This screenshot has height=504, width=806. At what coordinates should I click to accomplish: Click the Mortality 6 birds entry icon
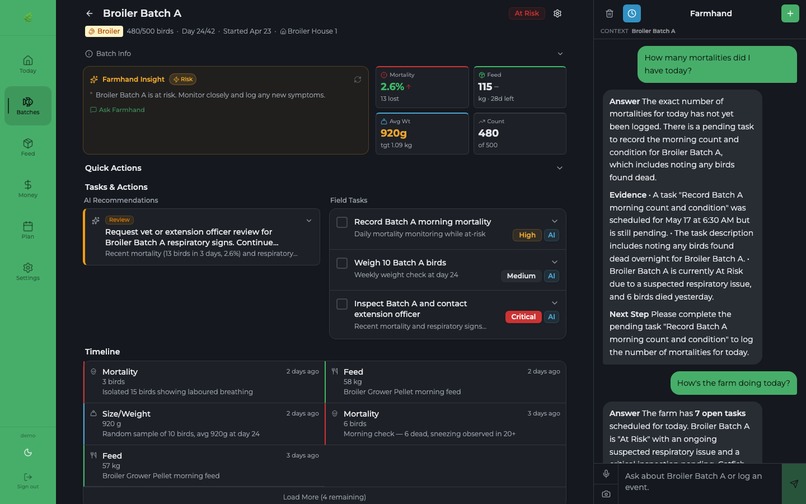(335, 413)
